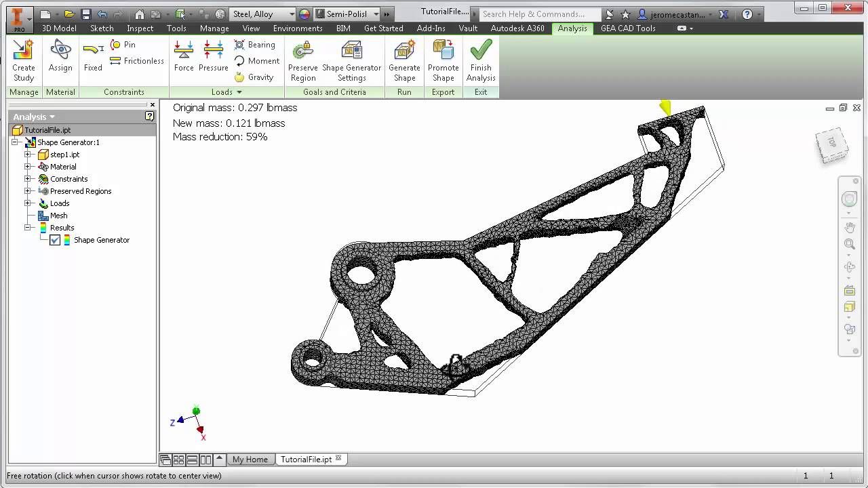Click Finish Analysis to exit
This screenshot has width=868, height=488.
click(481, 60)
